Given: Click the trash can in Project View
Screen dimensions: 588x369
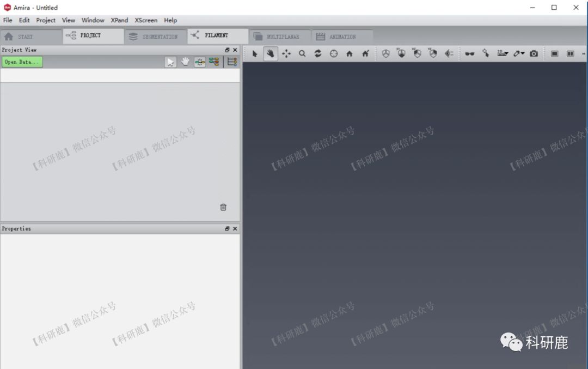Looking at the screenshot, I should [223, 207].
